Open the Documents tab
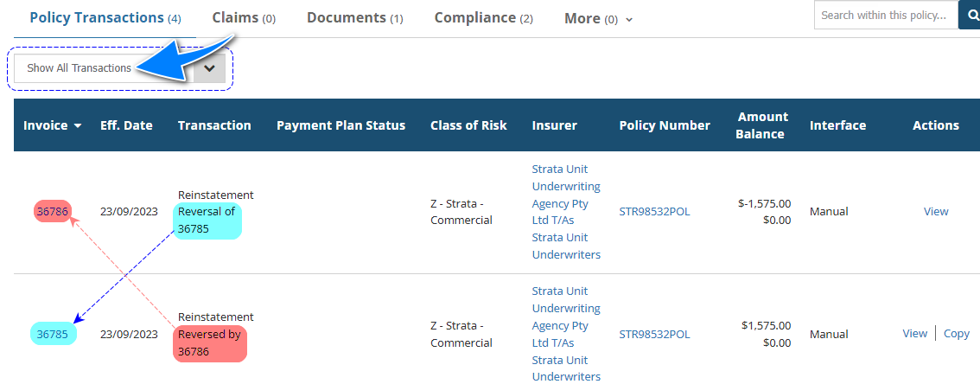The image size is (980, 384). click(x=354, y=17)
